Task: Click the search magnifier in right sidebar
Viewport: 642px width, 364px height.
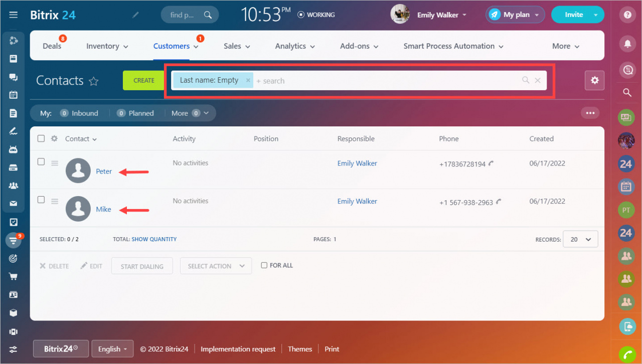Action: [627, 93]
